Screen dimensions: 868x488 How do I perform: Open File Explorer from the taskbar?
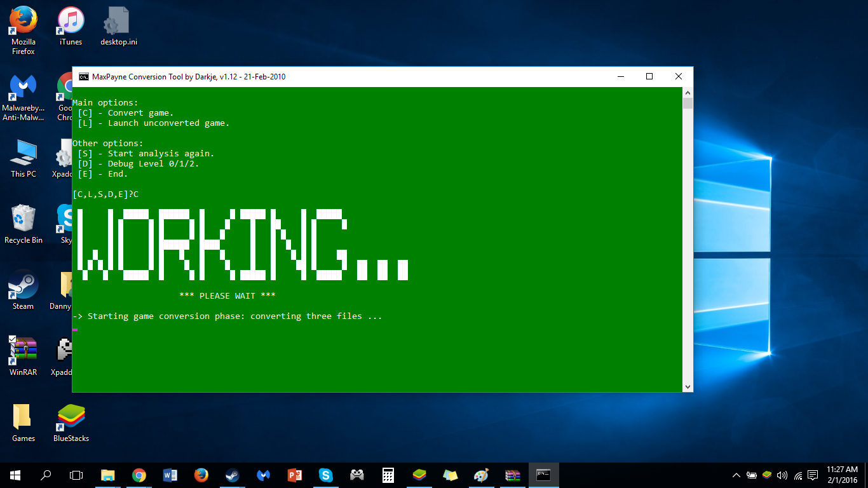[x=108, y=475]
